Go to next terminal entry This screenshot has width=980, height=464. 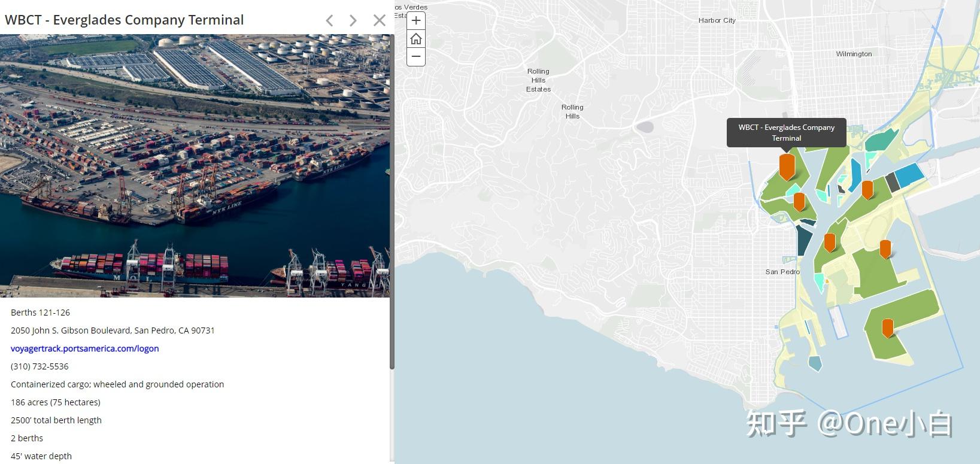tap(353, 20)
